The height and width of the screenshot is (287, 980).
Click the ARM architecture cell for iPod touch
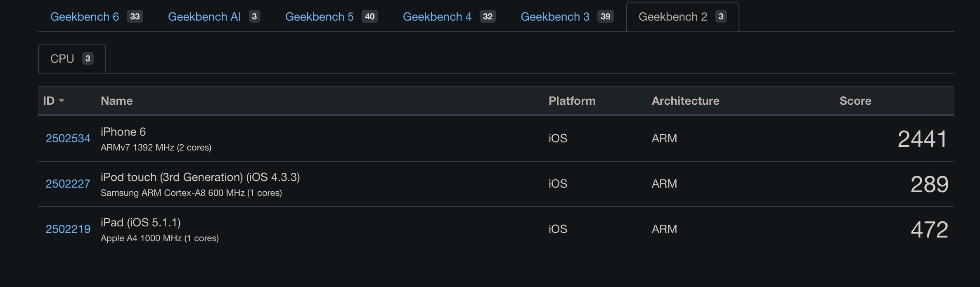point(664,184)
